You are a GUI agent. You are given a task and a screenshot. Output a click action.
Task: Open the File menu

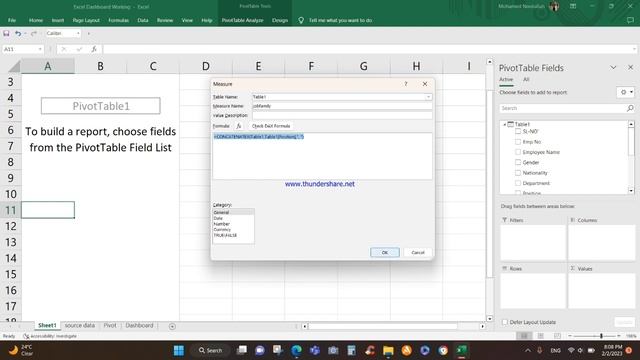(12, 20)
